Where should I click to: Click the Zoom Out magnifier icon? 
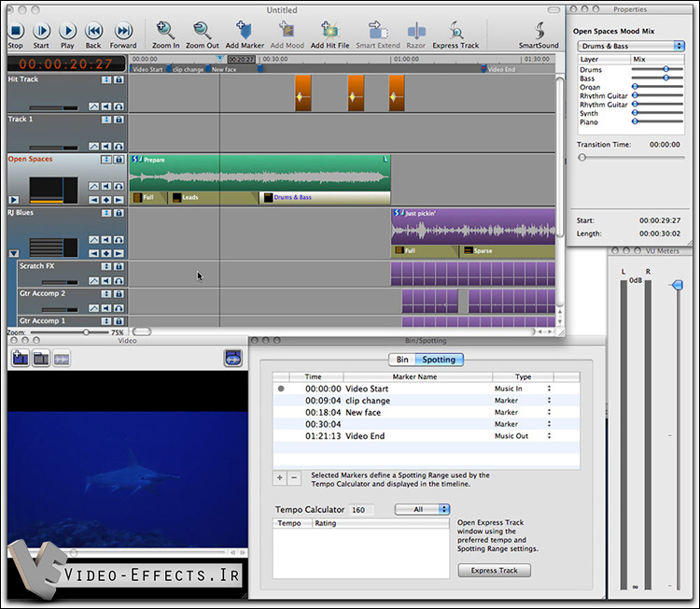click(x=202, y=30)
